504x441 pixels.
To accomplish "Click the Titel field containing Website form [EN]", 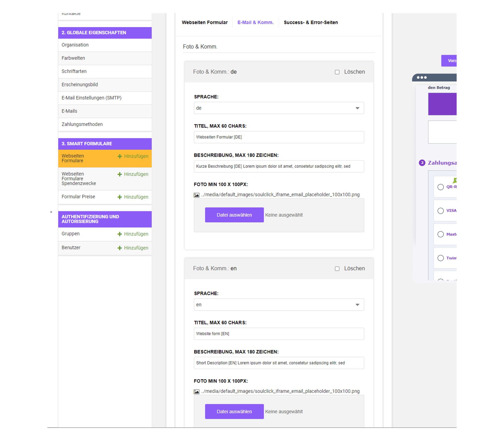I will [279, 334].
